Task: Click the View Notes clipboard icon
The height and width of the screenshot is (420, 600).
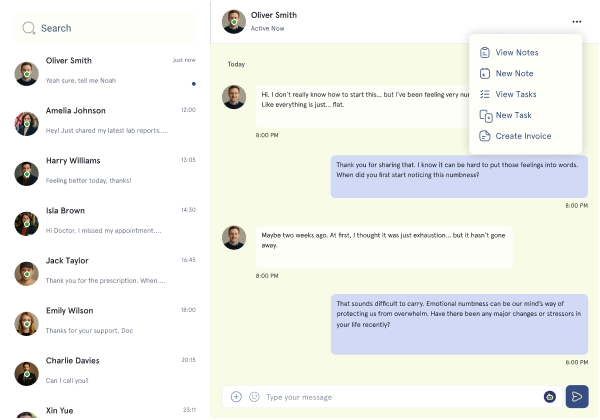Action: tap(484, 52)
